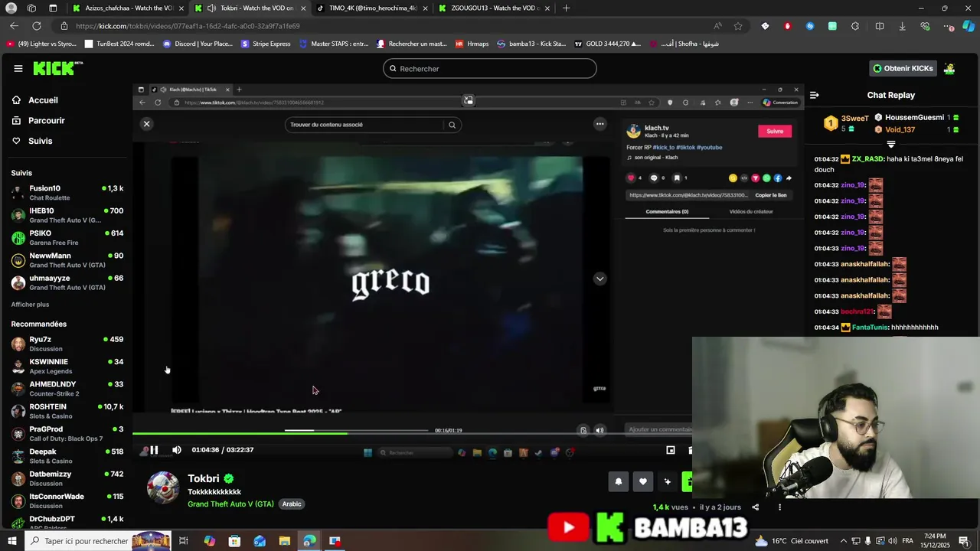Close the Tokbri browser tab
Image resolution: width=980 pixels, height=551 pixels.
303,8
